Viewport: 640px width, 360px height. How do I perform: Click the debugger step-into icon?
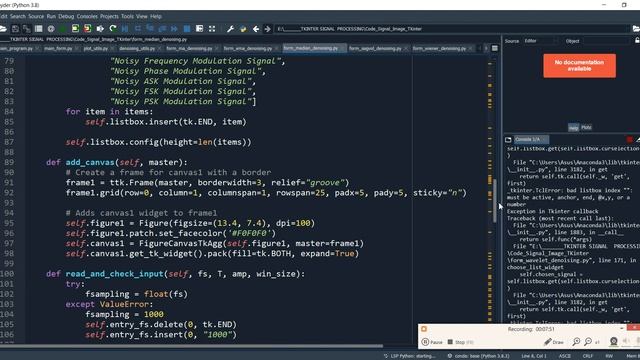tap(150, 29)
